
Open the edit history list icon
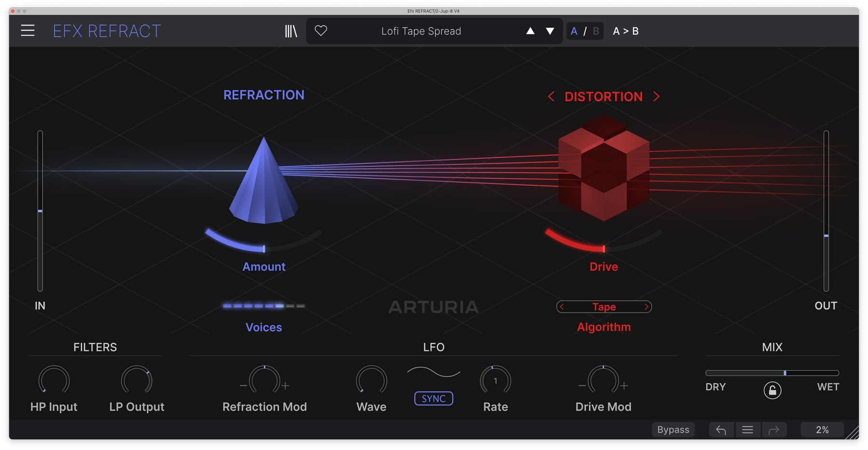tap(747, 430)
